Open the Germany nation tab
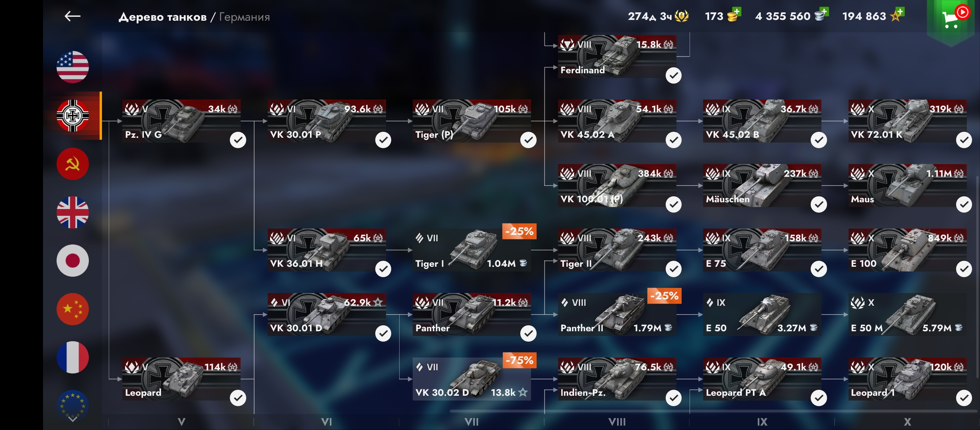 coord(73,116)
